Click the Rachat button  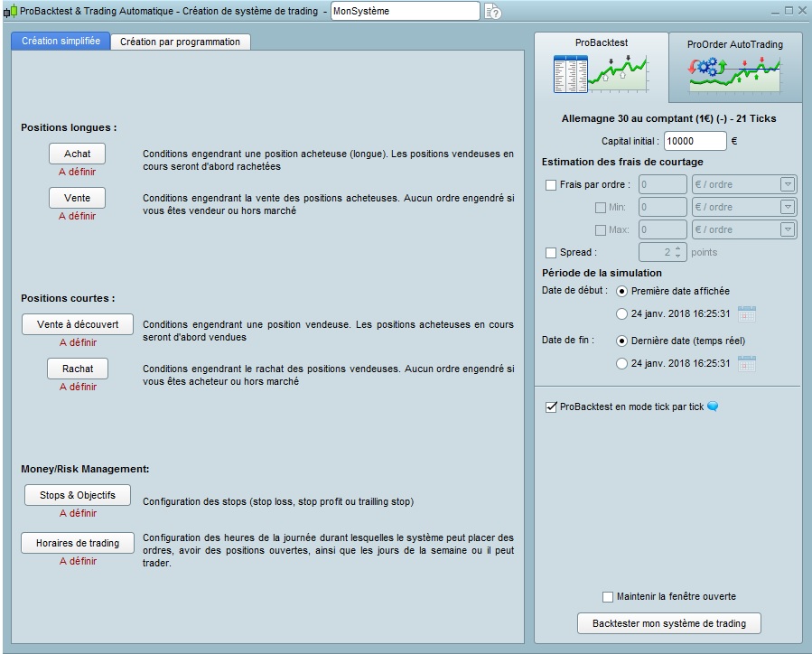pyautogui.click(x=78, y=369)
